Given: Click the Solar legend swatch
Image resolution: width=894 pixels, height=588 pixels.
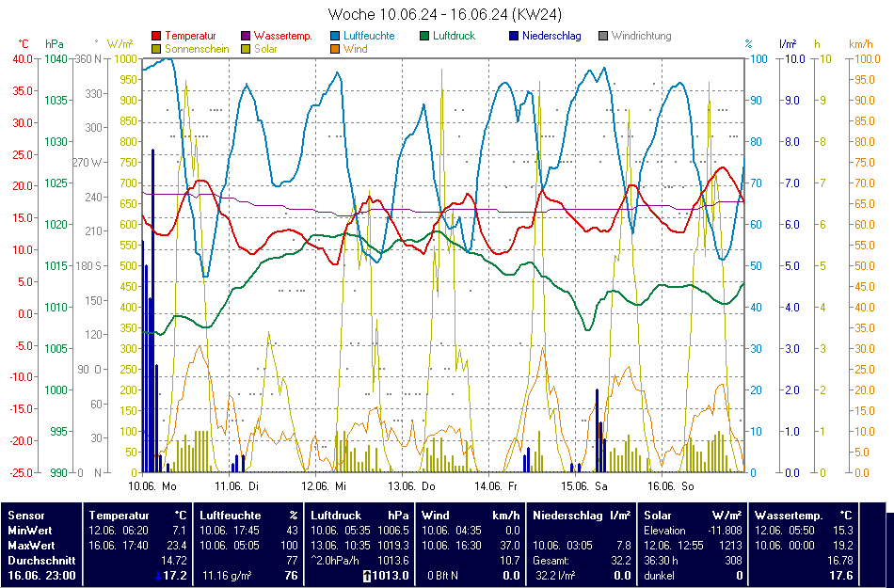Looking at the screenshot, I should coord(246,50).
